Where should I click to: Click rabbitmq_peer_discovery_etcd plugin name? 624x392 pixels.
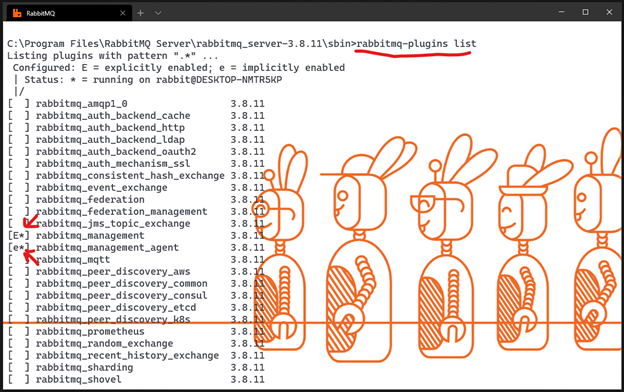[116, 307]
